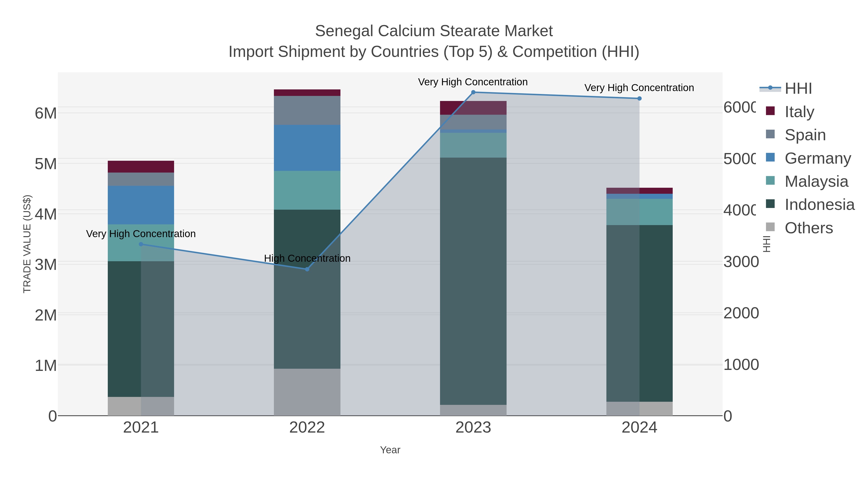Click the 1M left axis tick label
868x488 pixels.
point(46,365)
